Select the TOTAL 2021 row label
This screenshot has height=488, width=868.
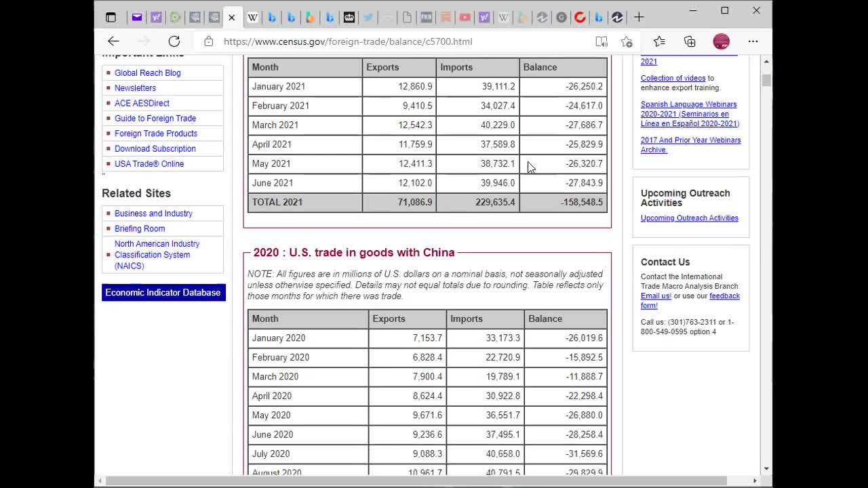point(277,202)
